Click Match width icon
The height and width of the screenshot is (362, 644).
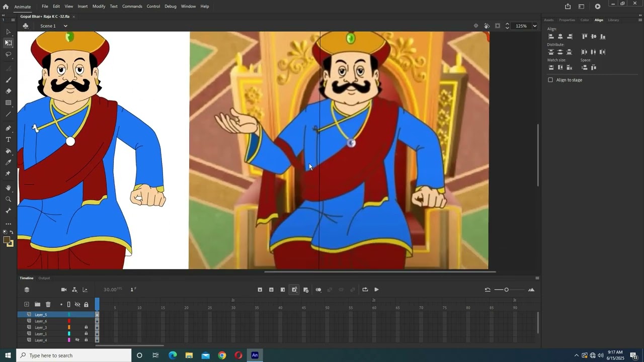click(x=551, y=67)
